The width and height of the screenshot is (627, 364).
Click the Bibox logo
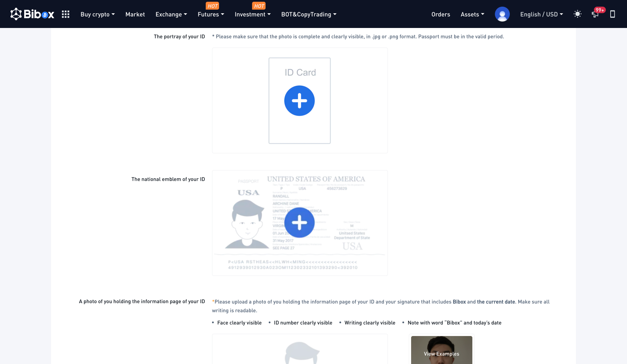pos(32,14)
